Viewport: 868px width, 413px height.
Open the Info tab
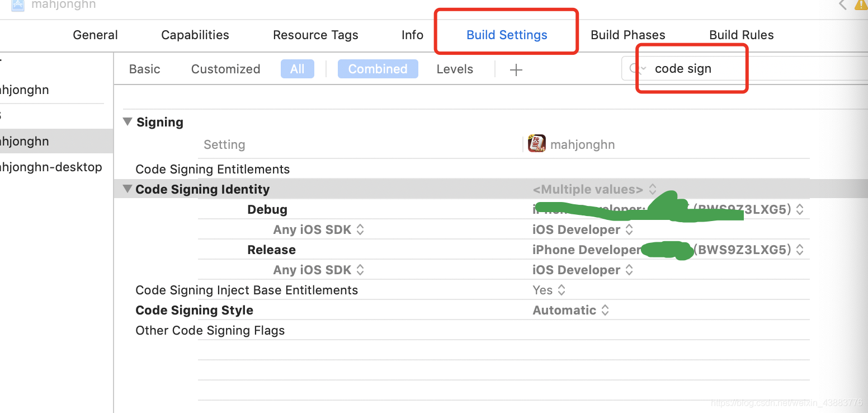(412, 35)
